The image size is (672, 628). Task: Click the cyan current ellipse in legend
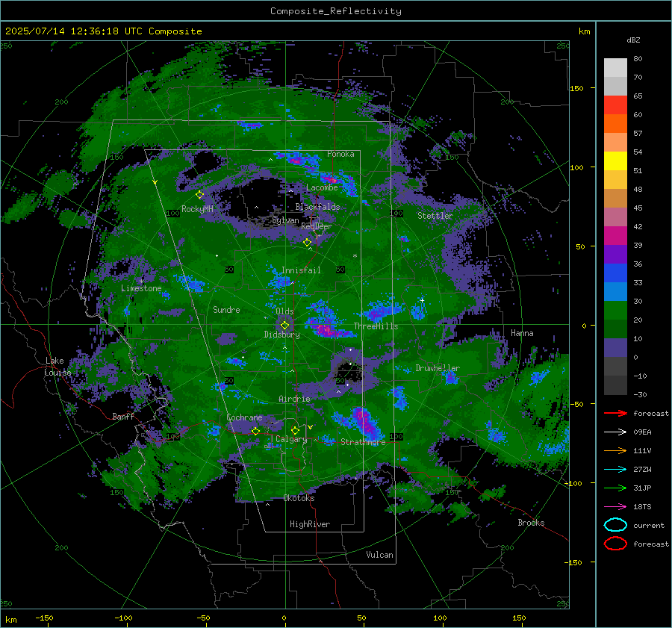(615, 525)
